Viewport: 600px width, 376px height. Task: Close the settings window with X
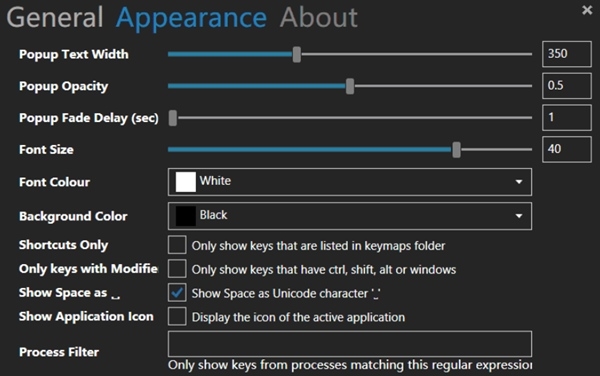click(587, 10)
